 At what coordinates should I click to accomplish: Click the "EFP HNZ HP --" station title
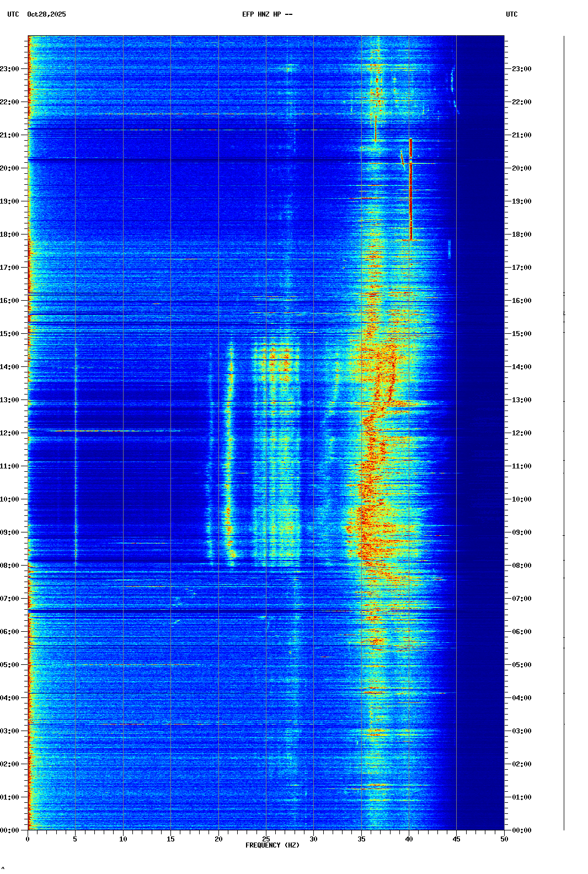click(x=267, y=14)
